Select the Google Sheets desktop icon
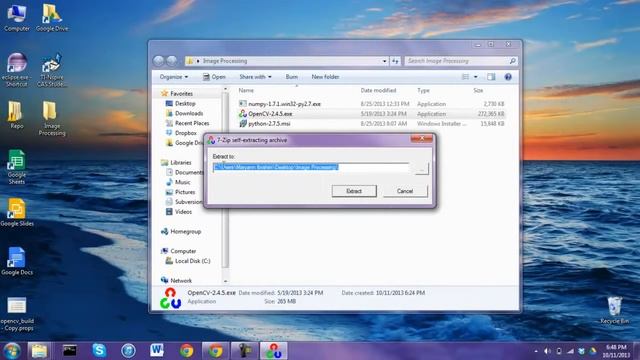Screen dimensions: 640x360 pyautogui.click(x=17, y=167)
